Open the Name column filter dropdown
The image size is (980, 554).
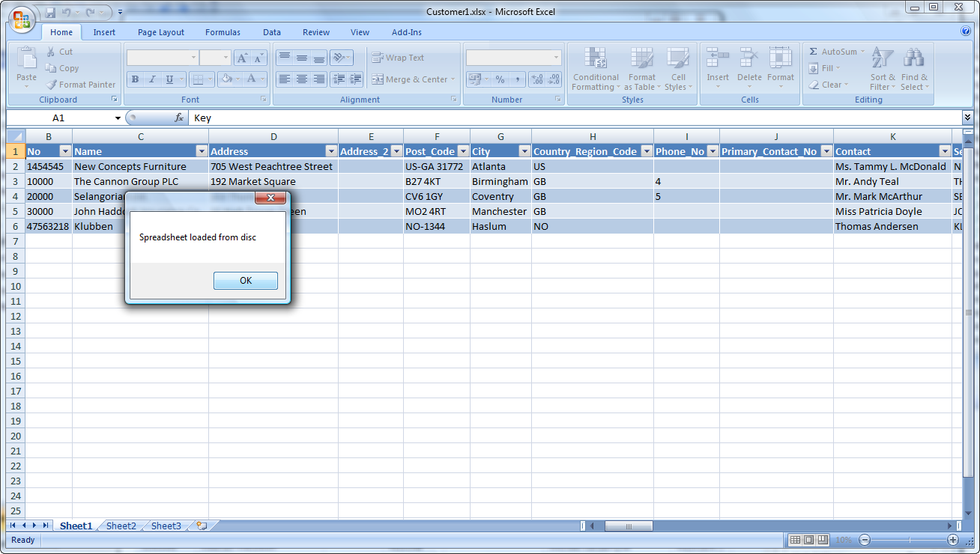pyautogui.click(x=202, y=151)
